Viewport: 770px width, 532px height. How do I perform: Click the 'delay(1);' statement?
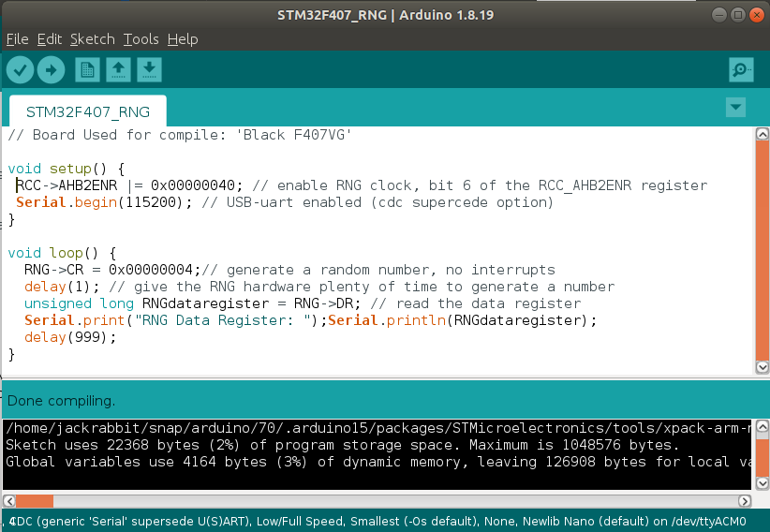coord(63,287)
